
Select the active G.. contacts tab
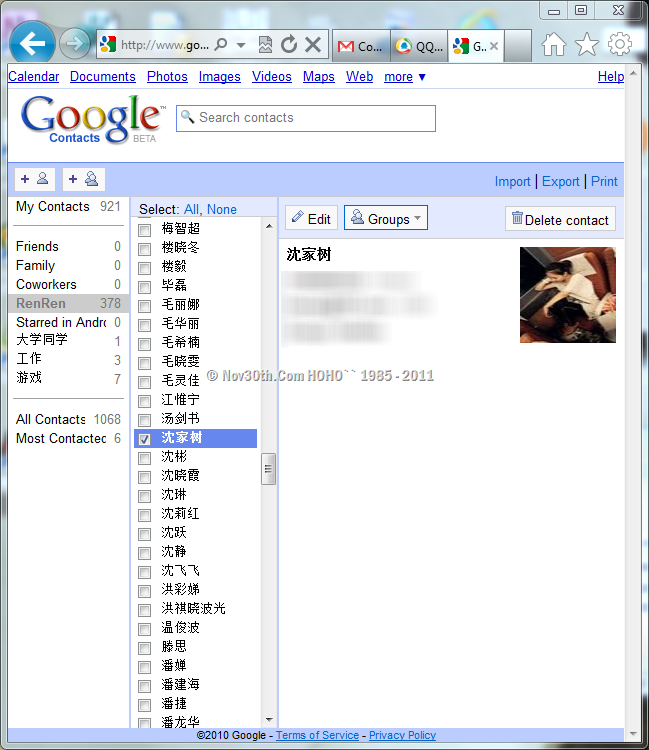click(470, 46)
